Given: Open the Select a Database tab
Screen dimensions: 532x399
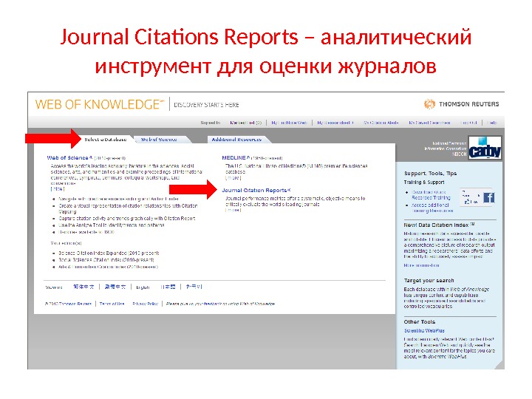Looking at the screenshot, I should point(106,140).
